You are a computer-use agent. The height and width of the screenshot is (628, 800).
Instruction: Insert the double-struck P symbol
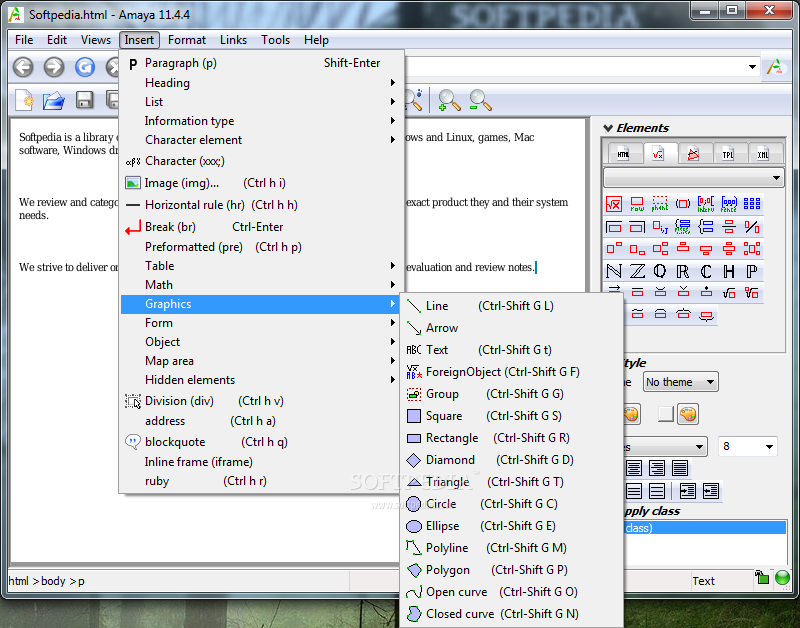click(x=752, y=271)
